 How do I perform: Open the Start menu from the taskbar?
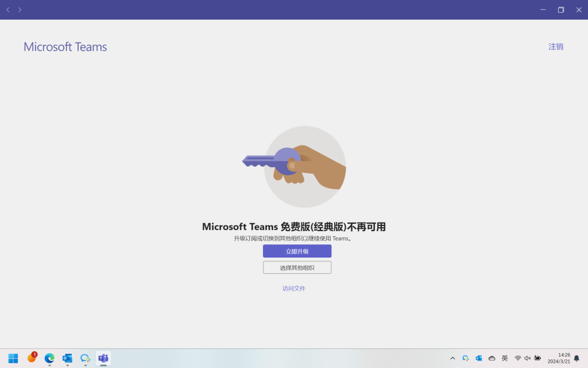[x=13, y=358]
